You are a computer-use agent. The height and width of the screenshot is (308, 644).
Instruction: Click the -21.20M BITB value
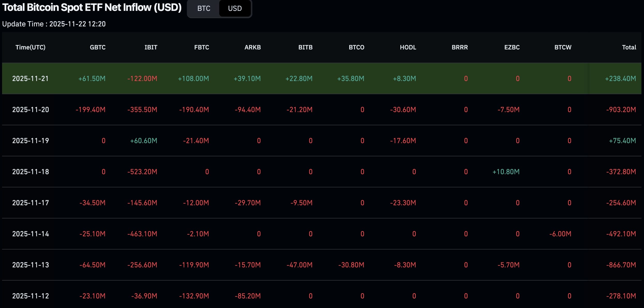tap(299, 110)
